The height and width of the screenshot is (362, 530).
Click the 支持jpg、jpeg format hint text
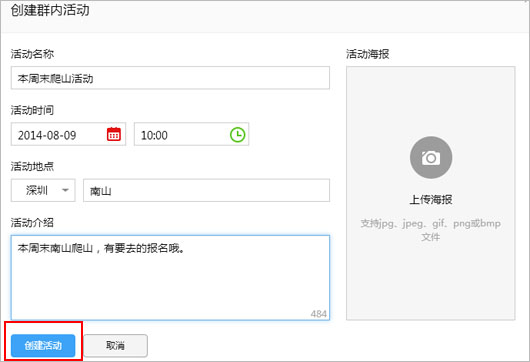[x=431, y=230]
